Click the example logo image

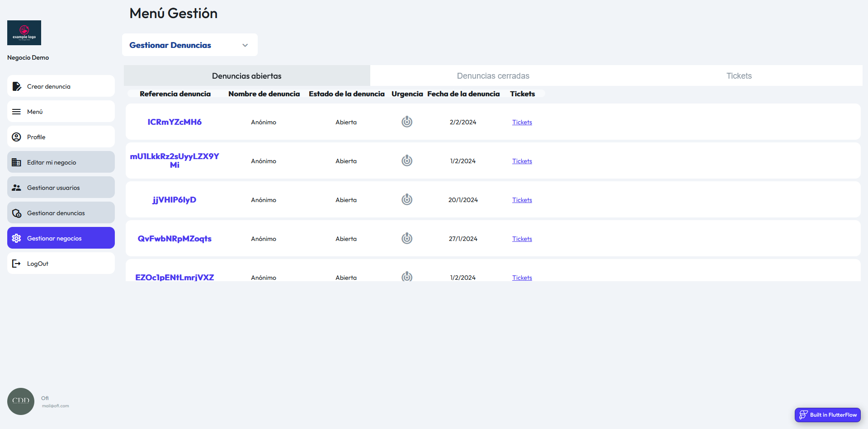pos(24,33)
